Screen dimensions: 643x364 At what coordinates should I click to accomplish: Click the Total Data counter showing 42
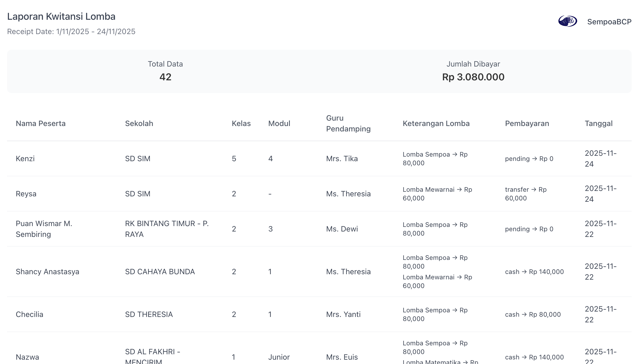pos(165,77)
